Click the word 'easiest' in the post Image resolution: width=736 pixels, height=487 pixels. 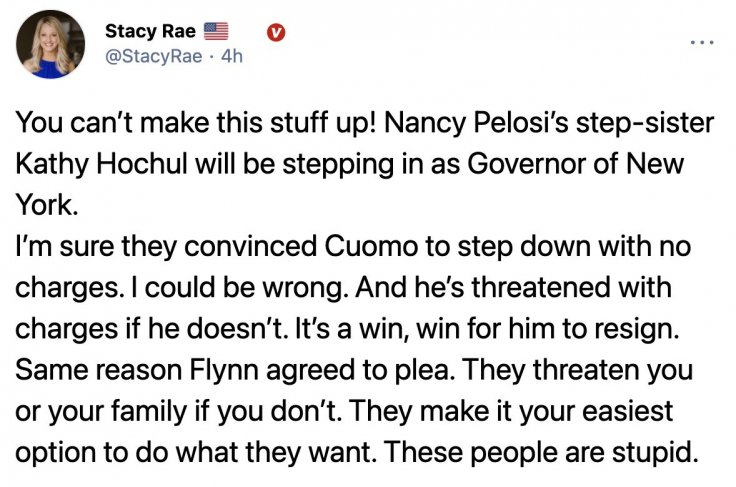(628, 411)
